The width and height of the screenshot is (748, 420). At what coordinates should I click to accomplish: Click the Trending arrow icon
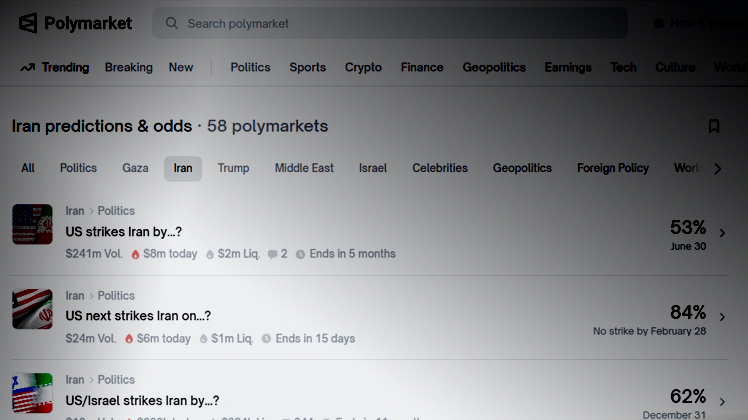27,68
